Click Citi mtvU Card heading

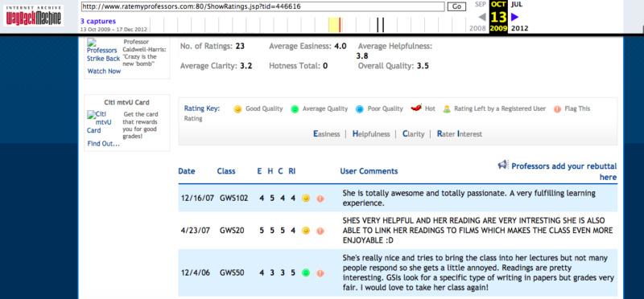[127, 103]
